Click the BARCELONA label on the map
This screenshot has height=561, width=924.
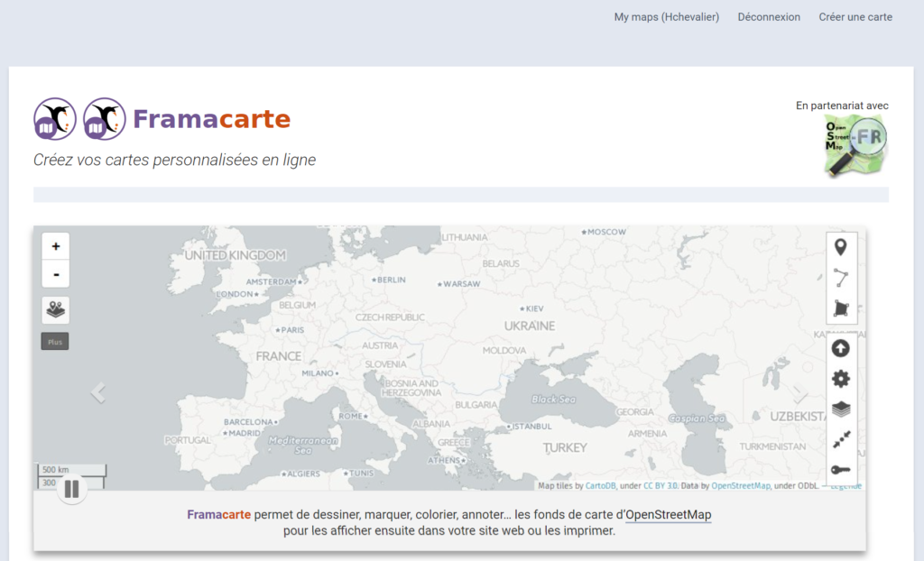point(251,422)
